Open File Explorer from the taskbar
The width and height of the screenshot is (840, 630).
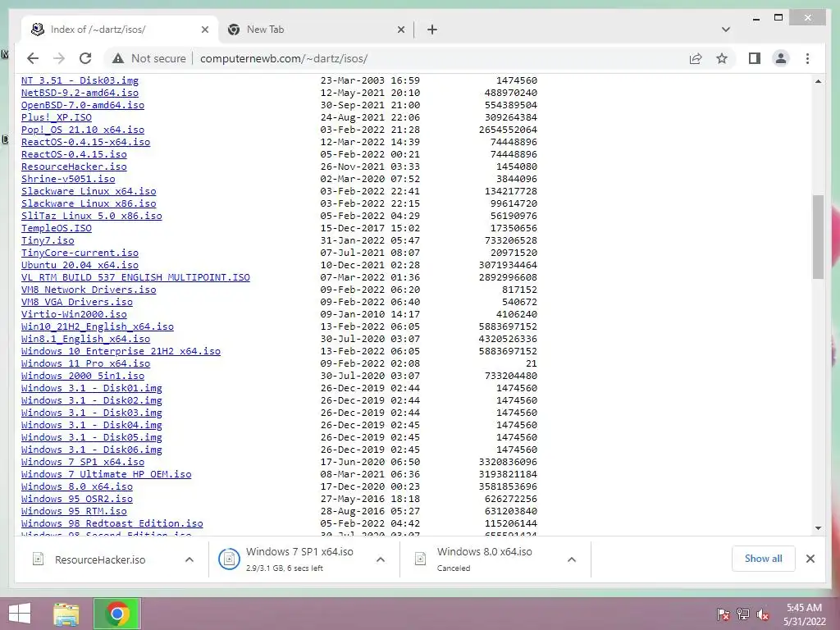(66, 614)
